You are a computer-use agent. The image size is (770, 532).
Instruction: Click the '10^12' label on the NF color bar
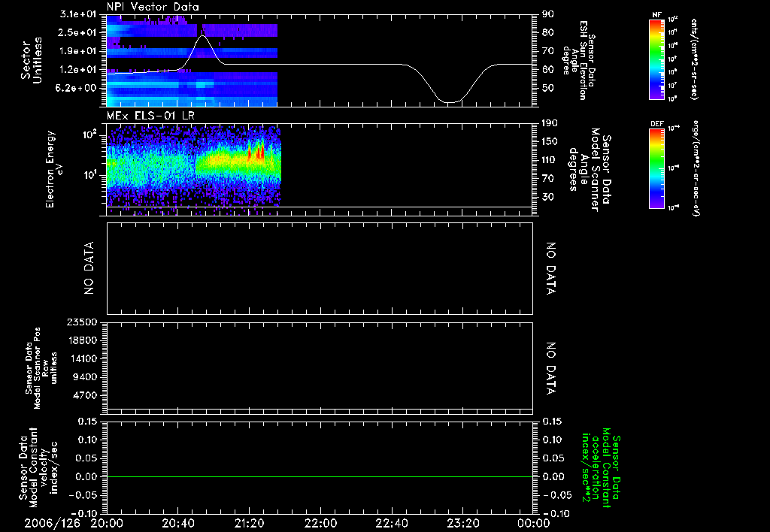673,20
